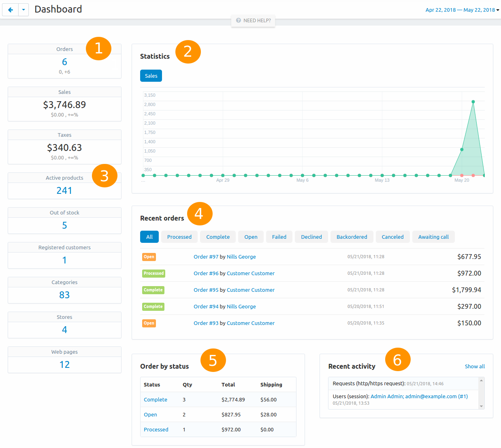
Task: Click the $340.63 Taxes total
Action: click(x=64, y=148)
